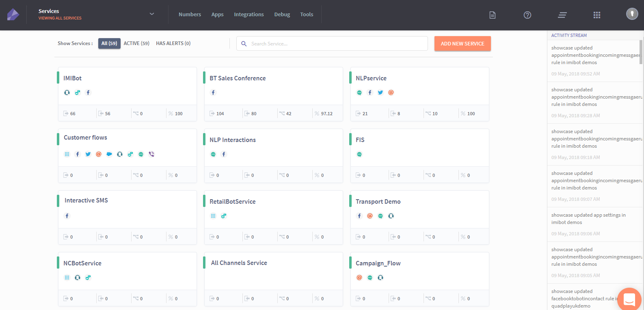Viewport: 644px width, 310px height.
Task: Click the activity stream scrollbar
Action: pyautogui.click(x=641, y=52)
